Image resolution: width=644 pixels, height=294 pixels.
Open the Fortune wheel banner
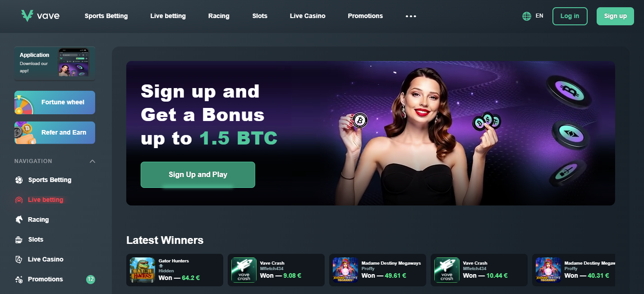[x=55, y=103]
